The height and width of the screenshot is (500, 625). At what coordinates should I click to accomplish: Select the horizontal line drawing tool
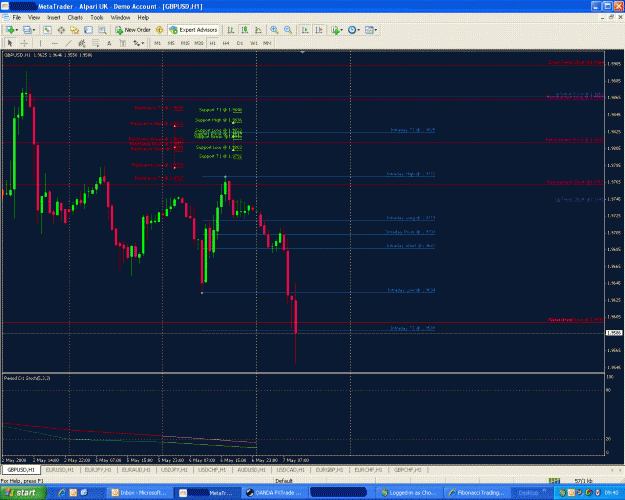pyautogui.click(x=55, y=43)
